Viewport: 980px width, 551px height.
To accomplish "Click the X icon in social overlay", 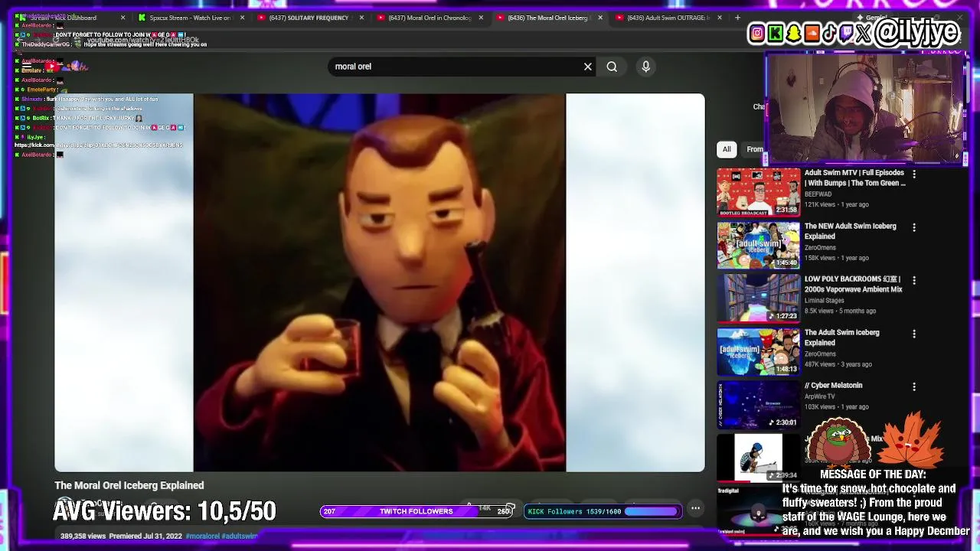I will [x=864, y=33].
